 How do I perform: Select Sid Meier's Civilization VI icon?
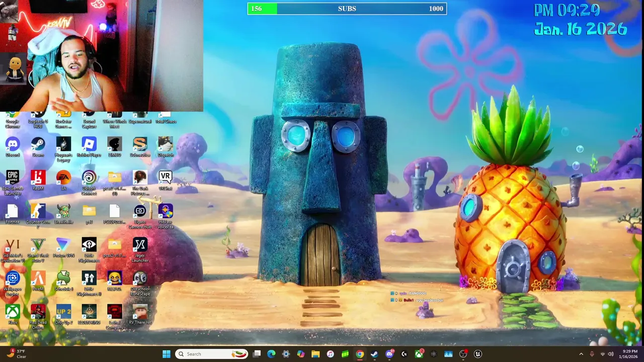tap(13, 250)
